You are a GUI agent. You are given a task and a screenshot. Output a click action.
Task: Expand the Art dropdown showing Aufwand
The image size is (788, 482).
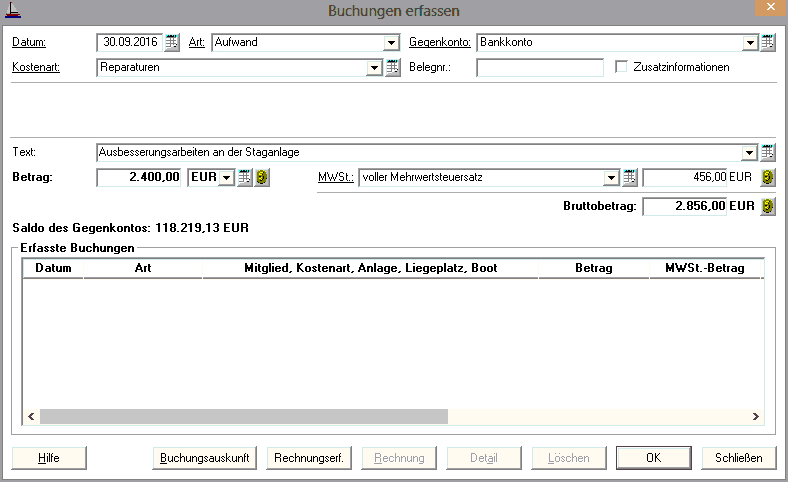(x=391, y=43)
